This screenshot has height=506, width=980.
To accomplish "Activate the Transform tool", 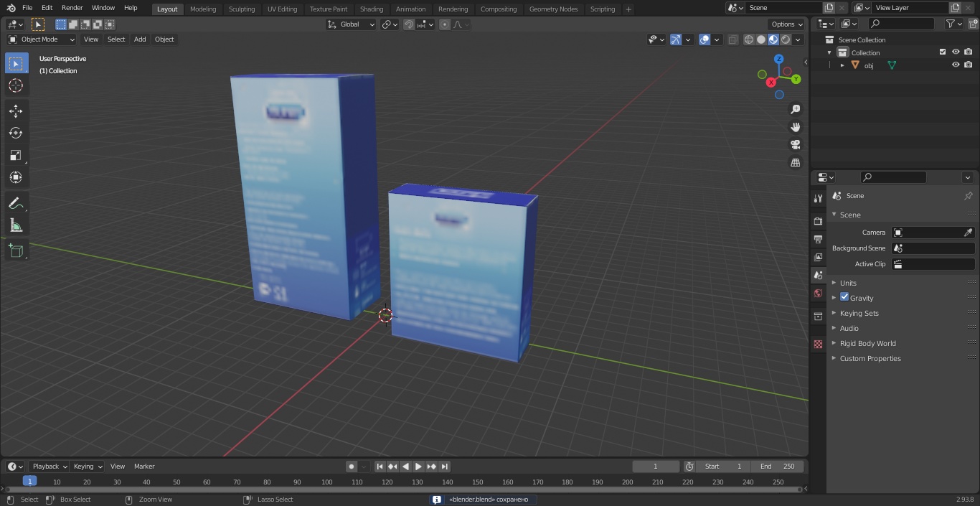I will [x=16, y=177].
